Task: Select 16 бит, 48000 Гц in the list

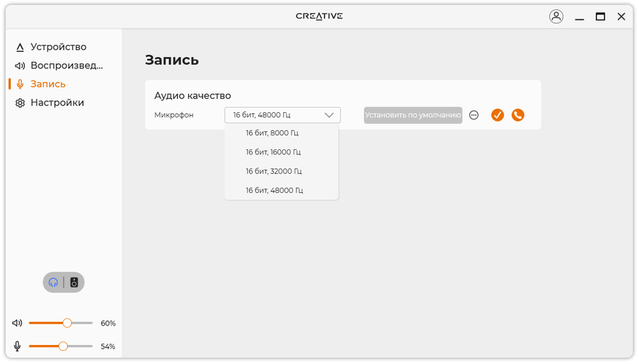Action: (274, 190)
